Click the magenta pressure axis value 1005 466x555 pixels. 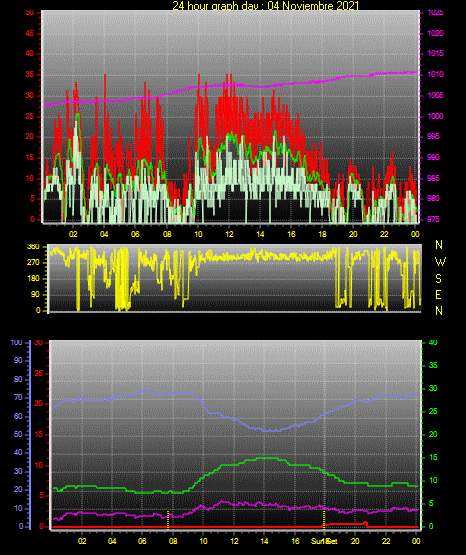coord(435,95)
